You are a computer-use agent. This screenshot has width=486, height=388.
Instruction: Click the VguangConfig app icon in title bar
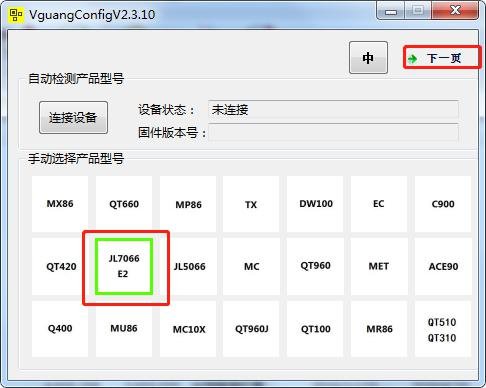pos(16,15)
